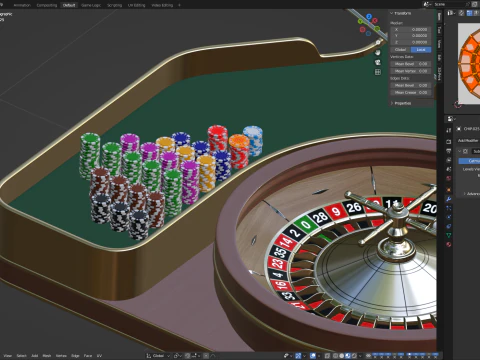Open the Add Modifier dropdown

click(x=468, y=141)
